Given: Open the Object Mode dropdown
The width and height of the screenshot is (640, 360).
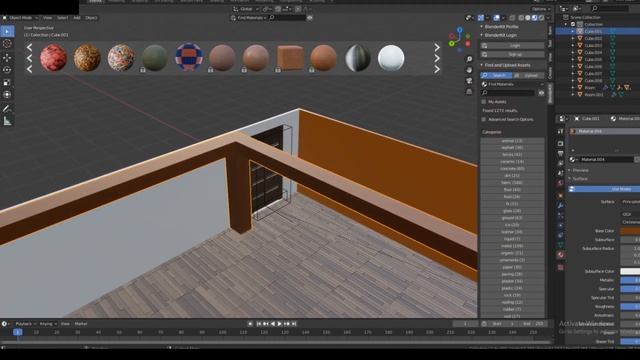Looking at the screenshot, I should click(x=20, y=18).
